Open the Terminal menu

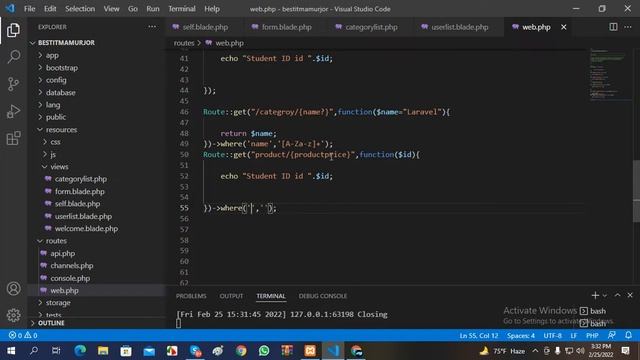182,9
